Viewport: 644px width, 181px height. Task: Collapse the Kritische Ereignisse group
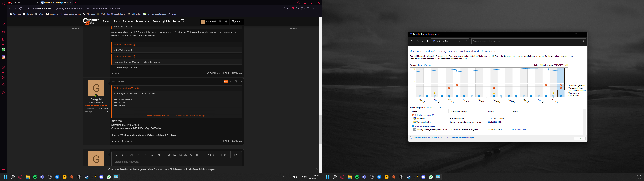[580, 115]
